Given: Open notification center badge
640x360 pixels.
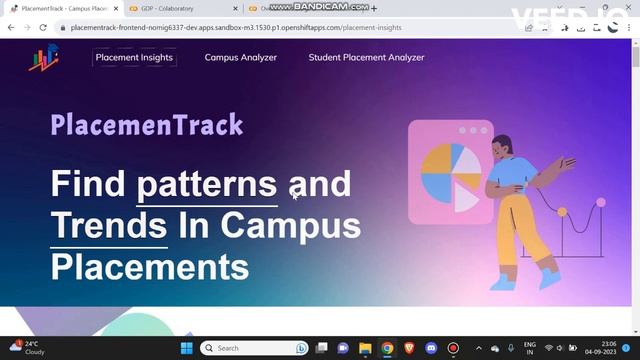Looking at the screenshot, I should (x=626, y=348).
